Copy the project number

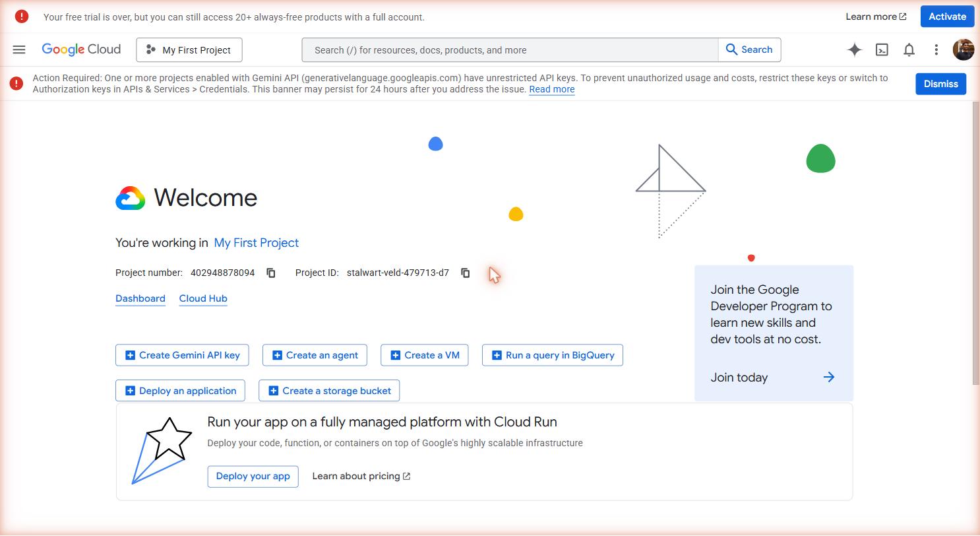coord(271,273)
